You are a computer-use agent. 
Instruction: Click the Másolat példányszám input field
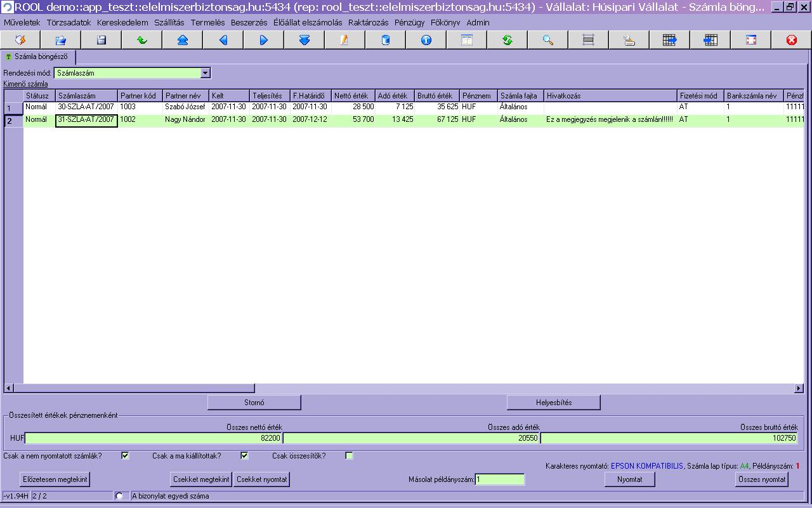pyautogui.click(x=500, y=479)
